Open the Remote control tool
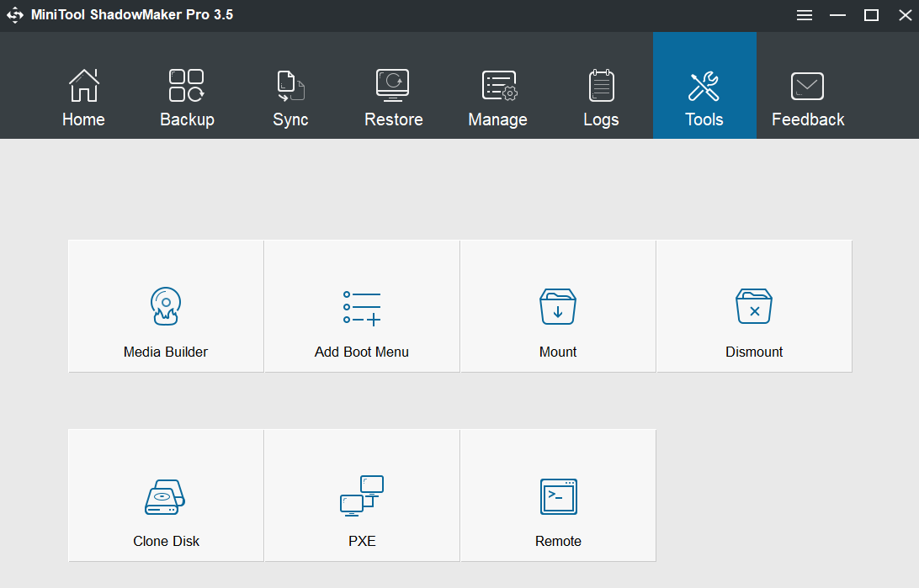Viewport: 919px width, 588px height. [x=558, y=495]
